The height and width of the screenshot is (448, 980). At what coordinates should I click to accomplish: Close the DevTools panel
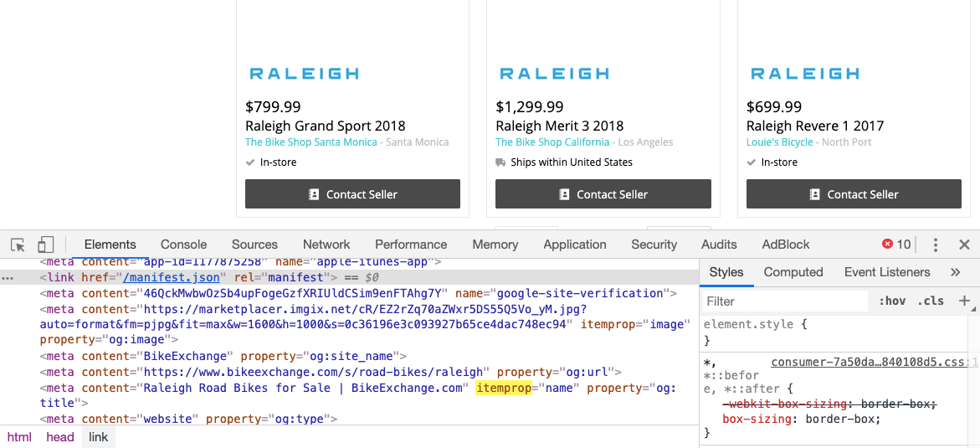[964, 245]
